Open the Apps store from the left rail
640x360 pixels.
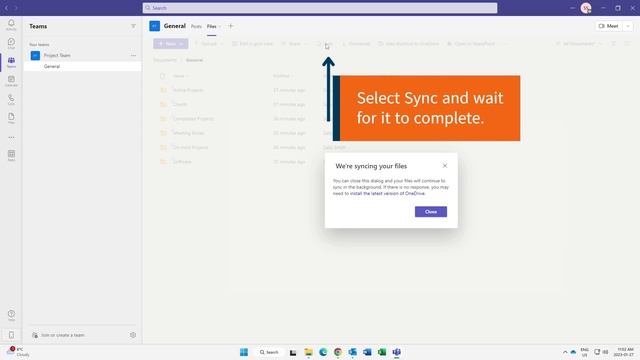(x=11, y=156)
